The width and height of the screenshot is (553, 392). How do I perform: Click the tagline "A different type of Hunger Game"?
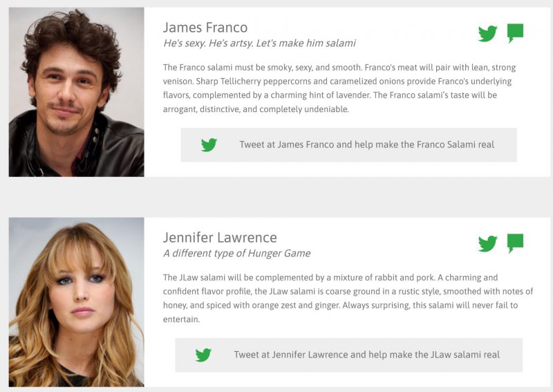tap(236, 253)
